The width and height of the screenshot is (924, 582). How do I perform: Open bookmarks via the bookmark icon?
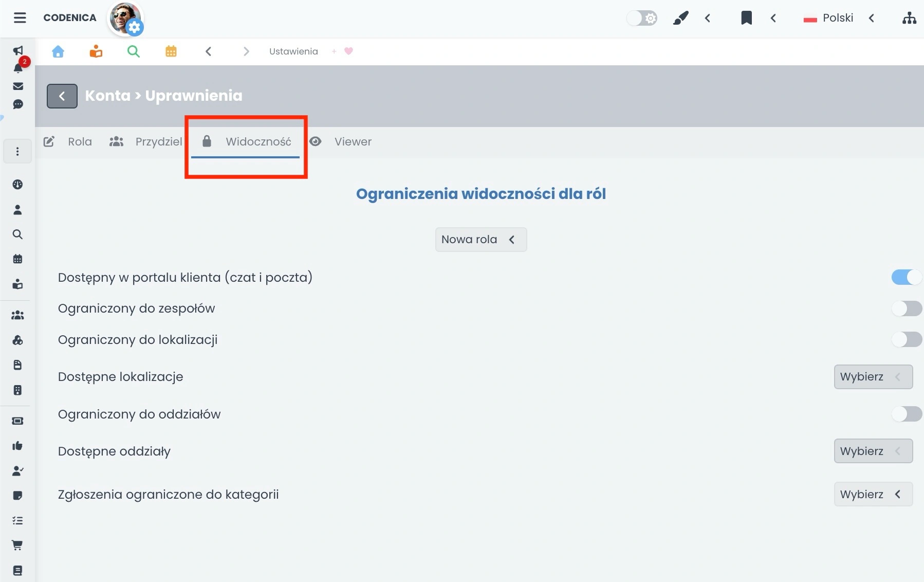point(747,17)
